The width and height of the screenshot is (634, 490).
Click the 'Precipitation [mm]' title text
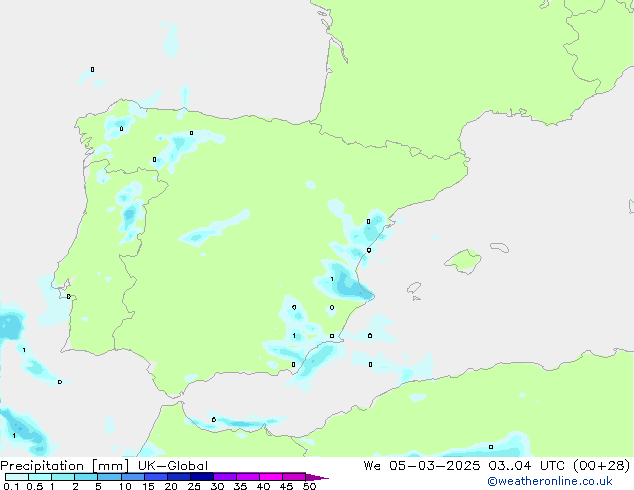[x=64, y=466]
